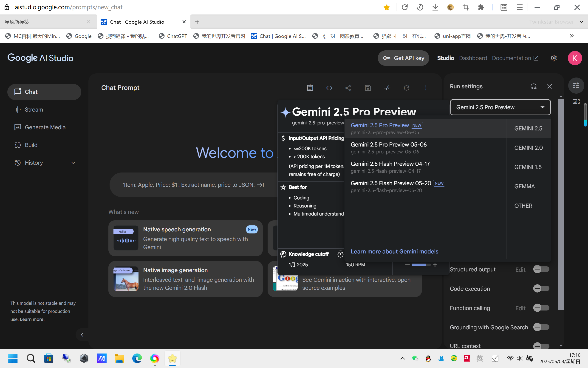Click the prompt gallery icon below sliders button
588x368 pixels.
pos(576,101)
